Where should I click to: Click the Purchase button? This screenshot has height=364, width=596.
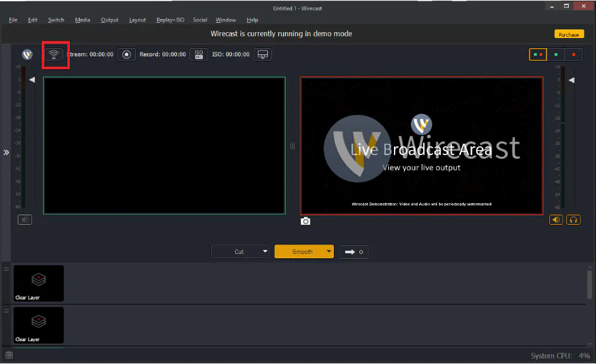[569, 34]
